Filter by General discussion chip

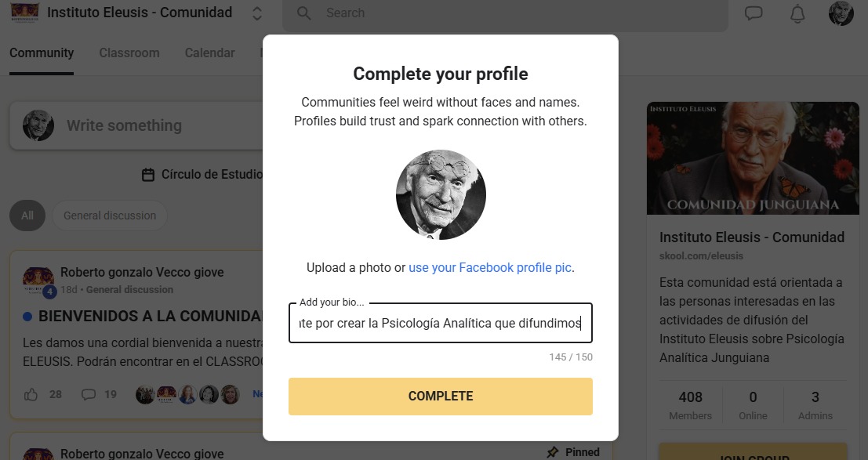[x=110, y=216]
